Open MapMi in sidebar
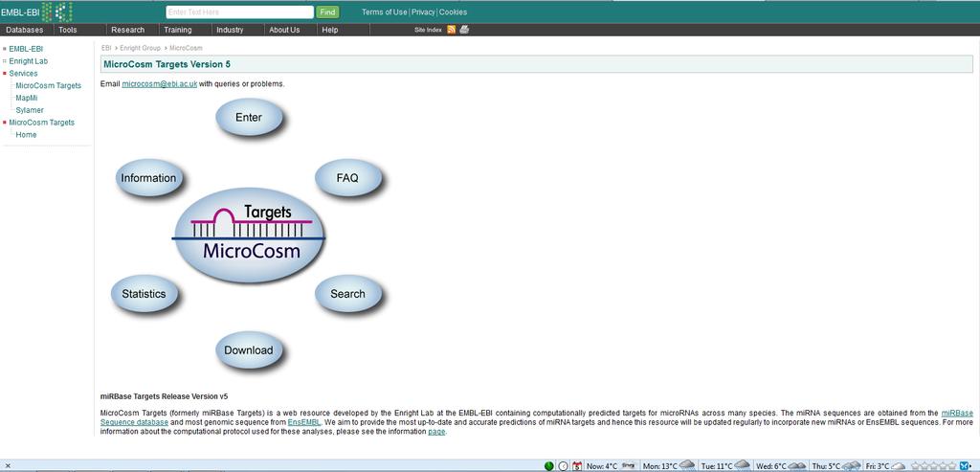Screen dimensions: 980x472 (27, 99)
